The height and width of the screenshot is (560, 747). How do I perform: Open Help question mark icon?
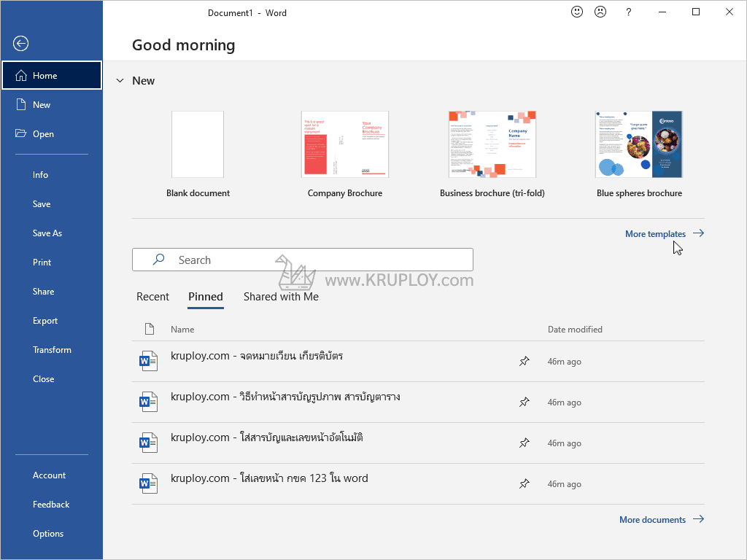pyautogui.click(x=628, y=12)
